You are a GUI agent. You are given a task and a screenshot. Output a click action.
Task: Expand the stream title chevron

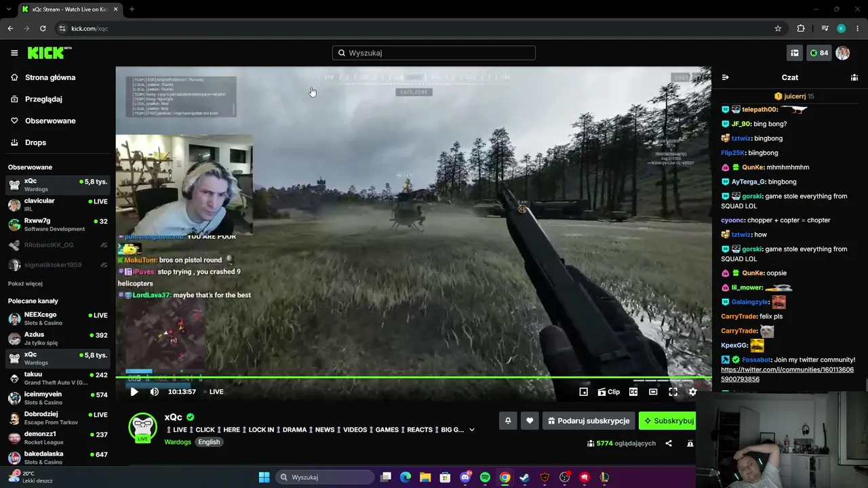tap(472, 430)
